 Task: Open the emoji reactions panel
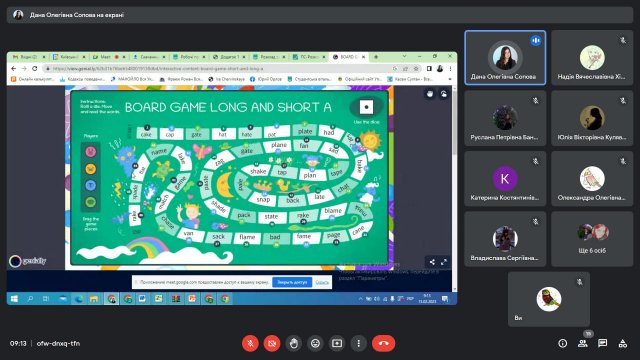point(315,343)
